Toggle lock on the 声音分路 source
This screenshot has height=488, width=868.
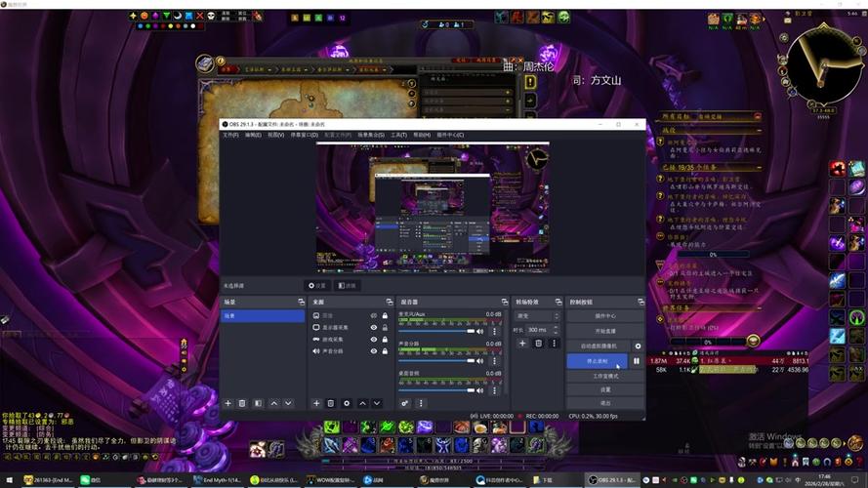point(385,350)
